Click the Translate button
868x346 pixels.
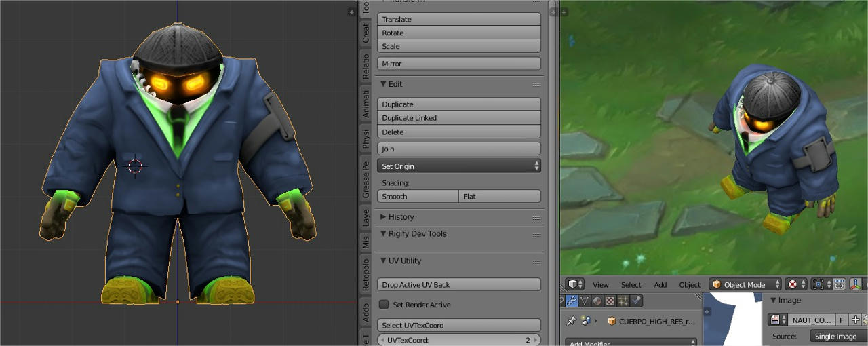pyautogui.click(x=459, y=19)
